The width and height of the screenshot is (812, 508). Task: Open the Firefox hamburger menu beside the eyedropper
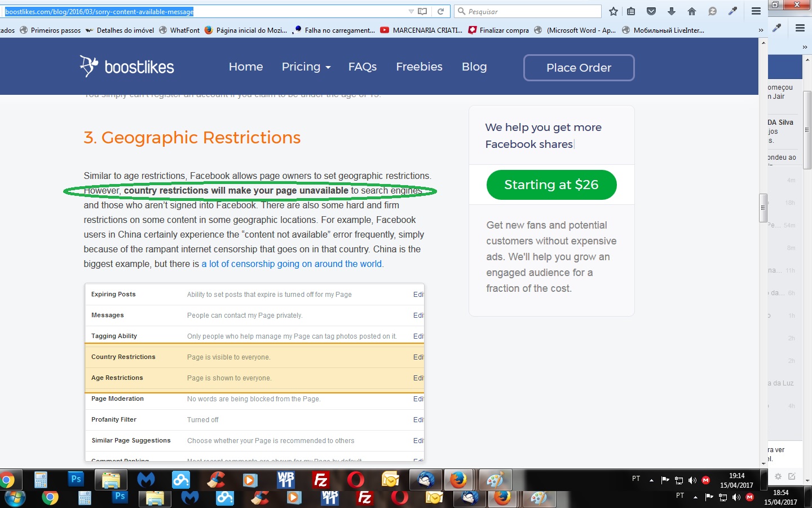pos(756,11)
